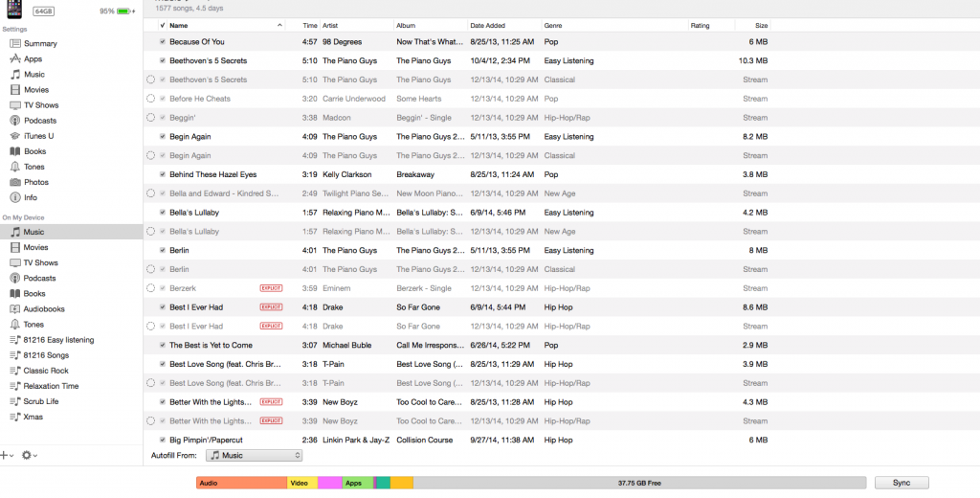
Task: Click the 64GB capacity badge
Action: (x=43, y=11)
